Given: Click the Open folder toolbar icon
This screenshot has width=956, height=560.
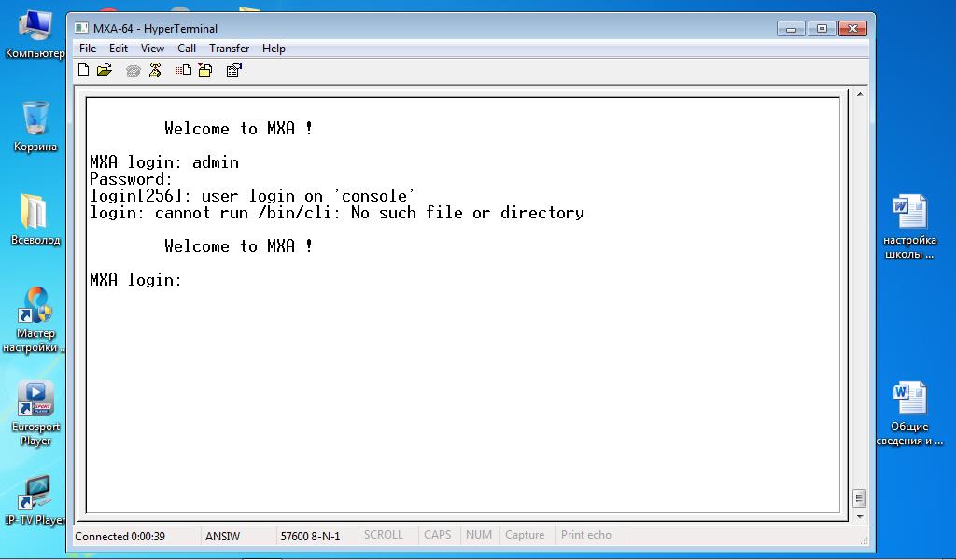Looking at the screenshot, I should [105, 70].
